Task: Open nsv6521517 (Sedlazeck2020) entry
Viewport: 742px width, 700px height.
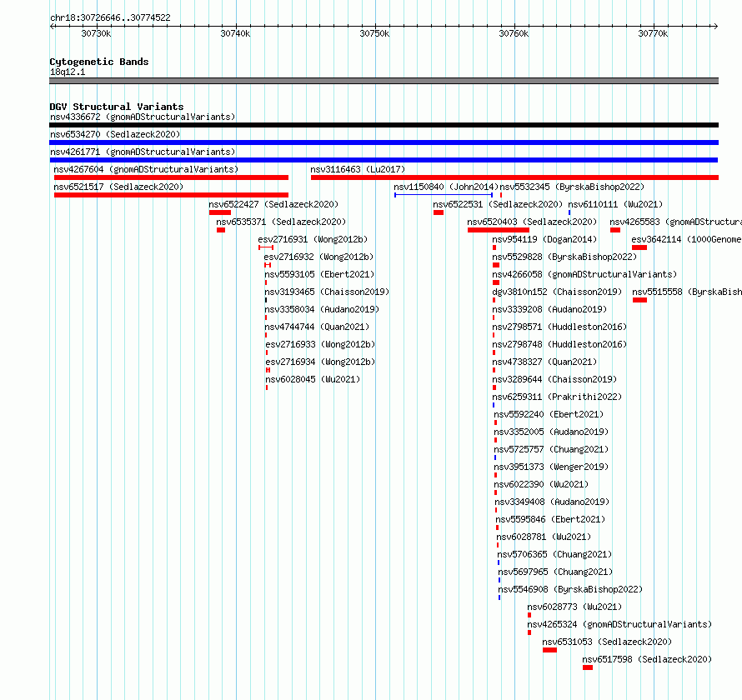Action: click(x=118, y=187)
